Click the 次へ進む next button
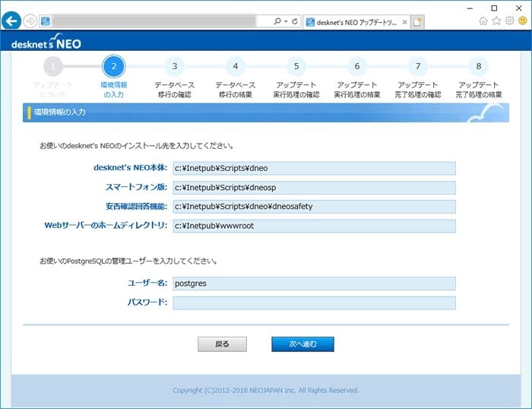 coord(302,344)
